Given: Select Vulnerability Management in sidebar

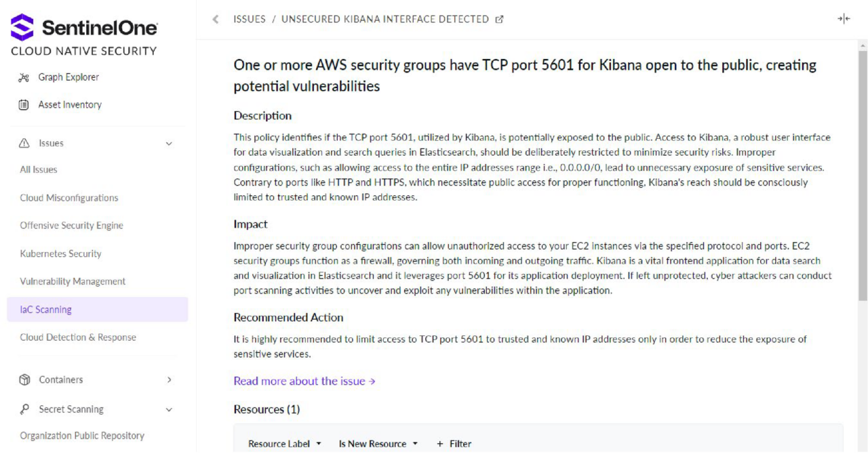Looking at the screenshot, I should coord(73,281).
